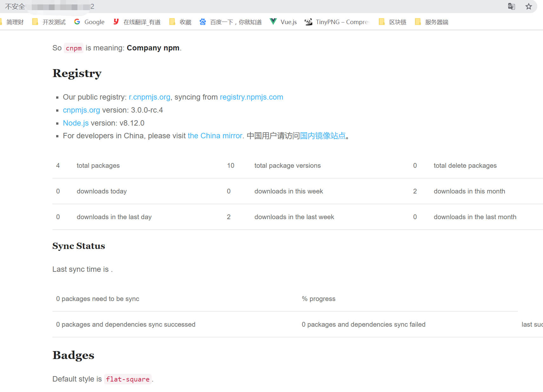This screenshot has height=392, width=543.
Task: Open the Vue.js bookmark
Action: pos(283,22)
